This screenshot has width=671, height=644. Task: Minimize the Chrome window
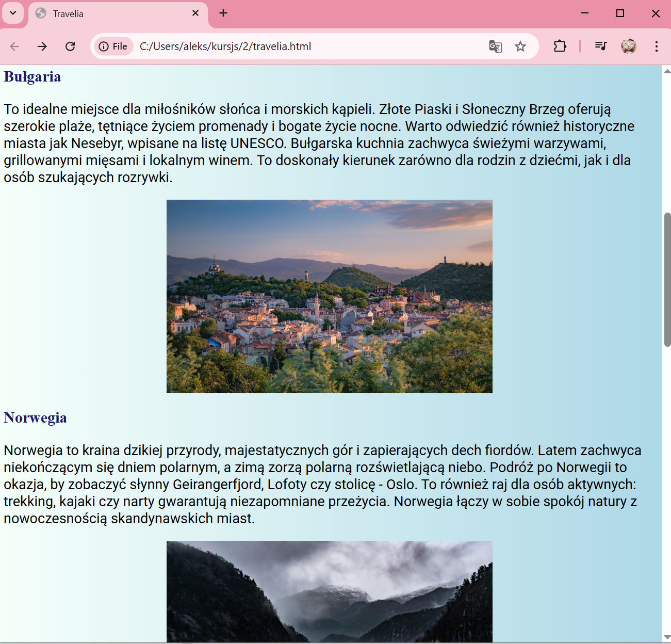click(584, 13)
